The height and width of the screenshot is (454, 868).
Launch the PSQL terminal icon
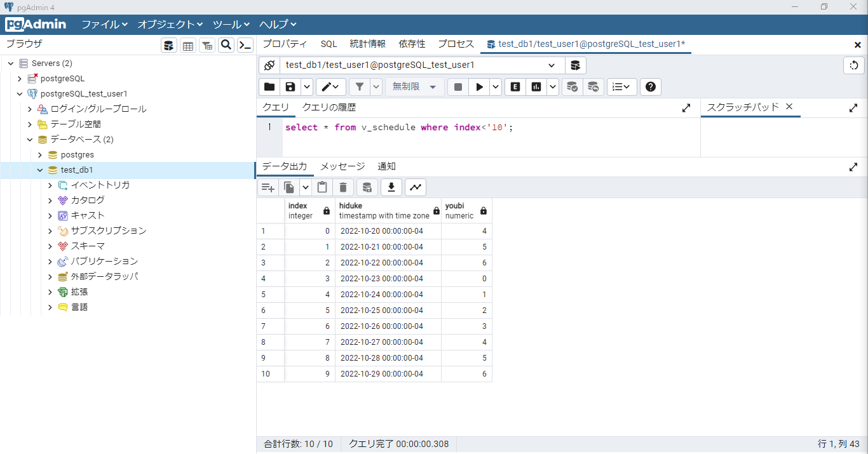245,45
